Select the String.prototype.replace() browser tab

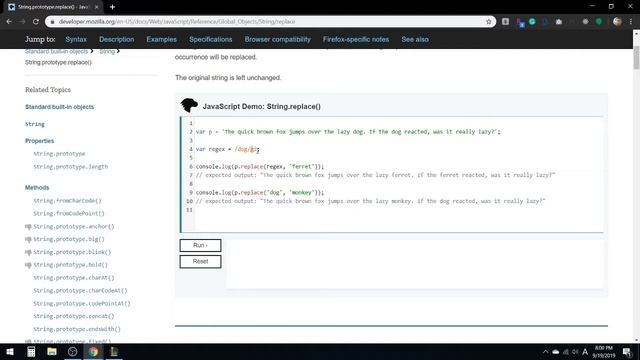(x=53, y=7)
